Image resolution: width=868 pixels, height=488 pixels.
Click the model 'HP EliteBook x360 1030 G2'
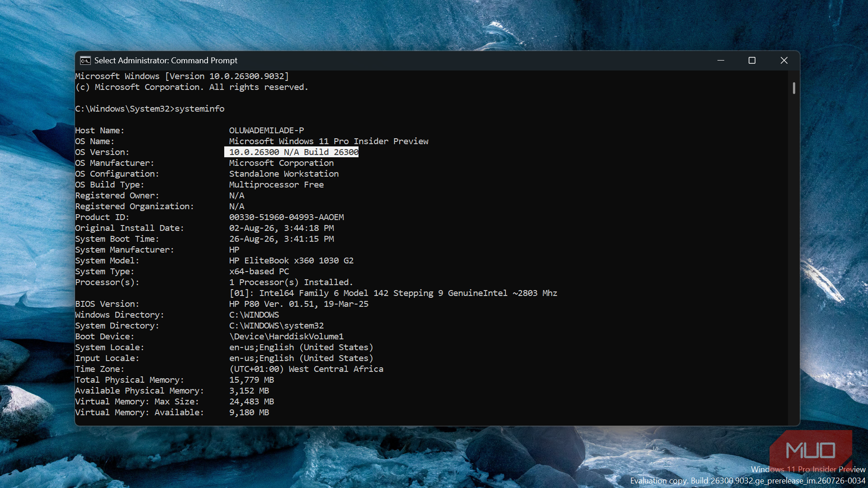click(x=291, y=261)
